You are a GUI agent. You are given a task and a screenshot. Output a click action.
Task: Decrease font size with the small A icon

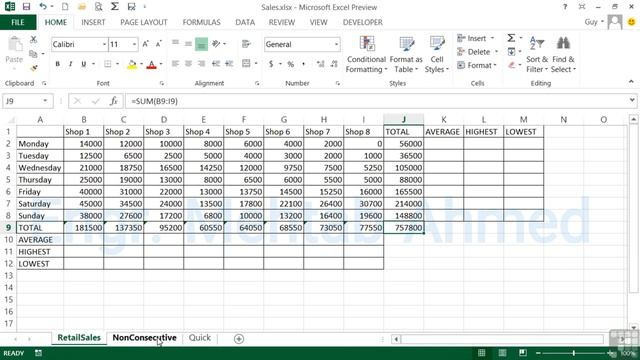[x=159, y=44]
